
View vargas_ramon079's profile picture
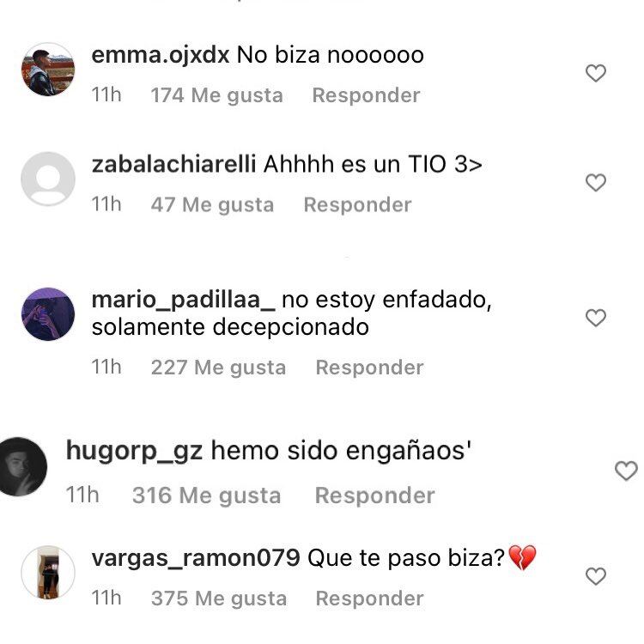(48, 573)
